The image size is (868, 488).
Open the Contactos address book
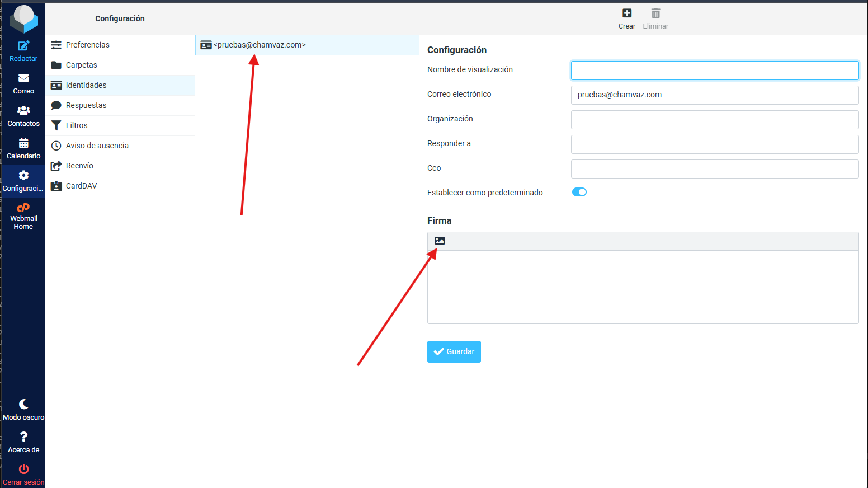point(23,111)
